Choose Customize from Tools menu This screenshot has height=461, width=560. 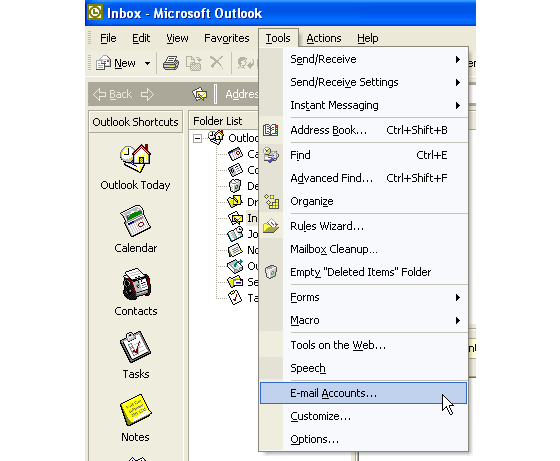click(364, 416)
